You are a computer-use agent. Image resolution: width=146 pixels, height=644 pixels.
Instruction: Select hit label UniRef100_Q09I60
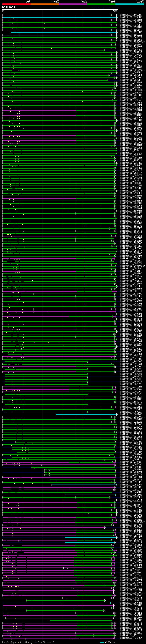[131, 414]
